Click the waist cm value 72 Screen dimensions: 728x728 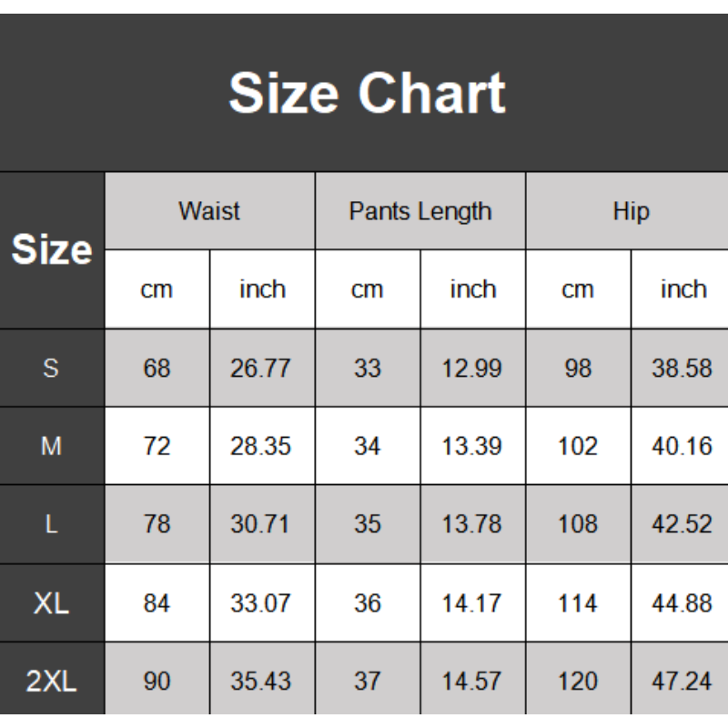click(157, 446)
